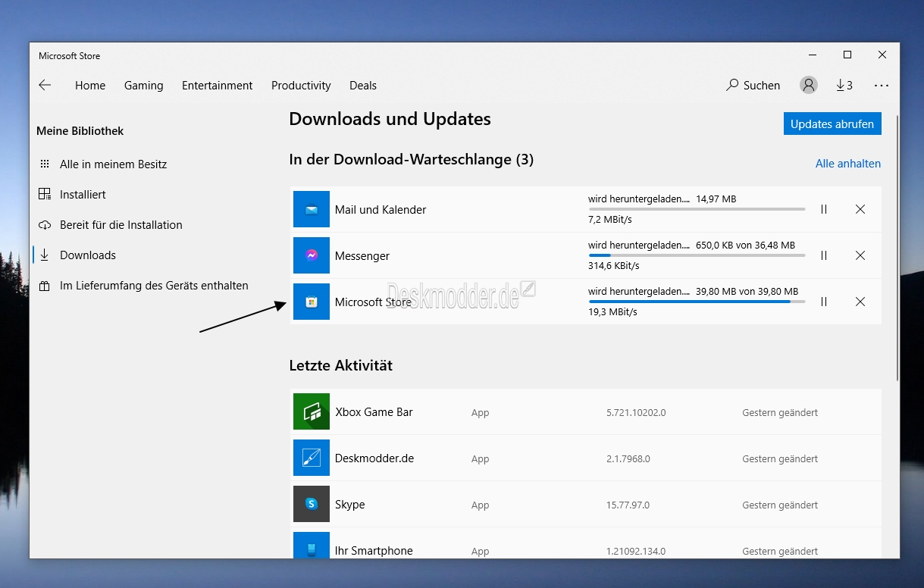Pause the Microsoft Store download
Viewport: 924px width, 588px height.
pyautogui.click(x=824, y=302)
